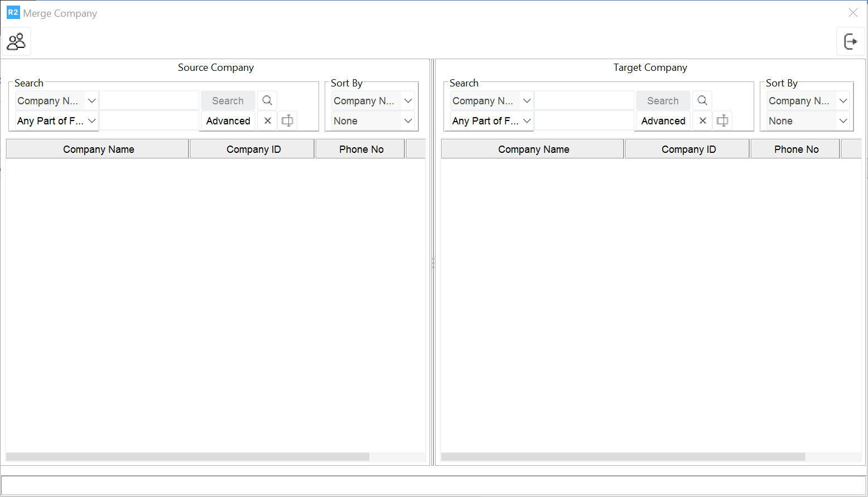Click Source Company column layout icon
Image resolution: width=868 pixels, height=497 pixels.
point(287,120)
